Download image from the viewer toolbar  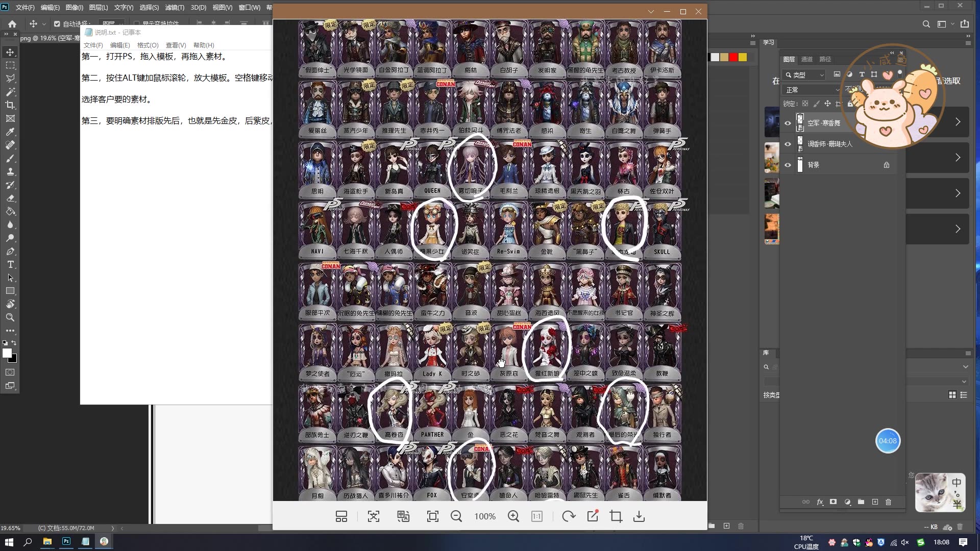[639, 516]
